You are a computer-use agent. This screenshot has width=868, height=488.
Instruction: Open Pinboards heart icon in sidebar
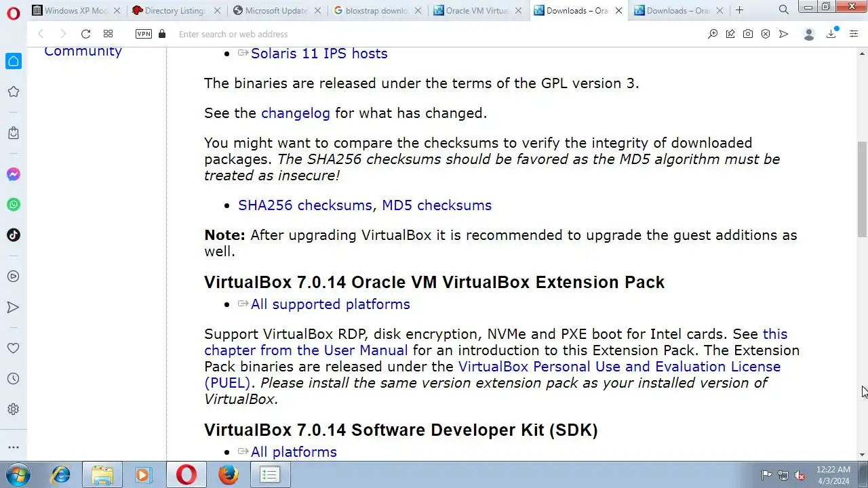[x=14, y=348]
